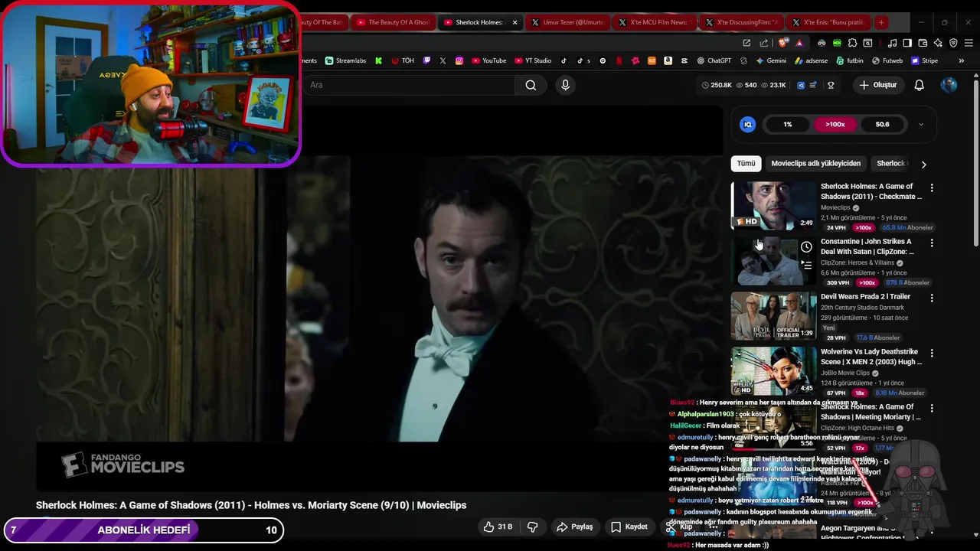This screenshot has width=980, height=551.
Task: Open the Kick bookmark icon
Action: coord(378,60)
